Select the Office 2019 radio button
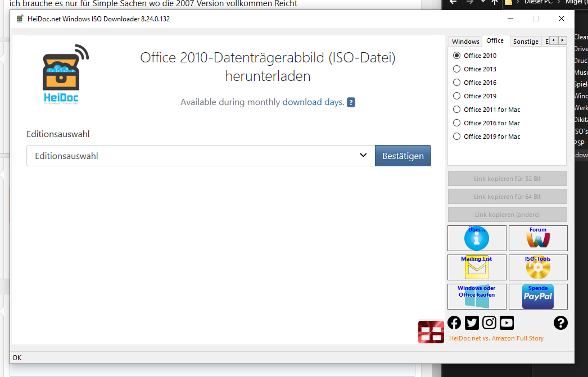The width and height of the screenshot is (588, 377). (457, 96)
